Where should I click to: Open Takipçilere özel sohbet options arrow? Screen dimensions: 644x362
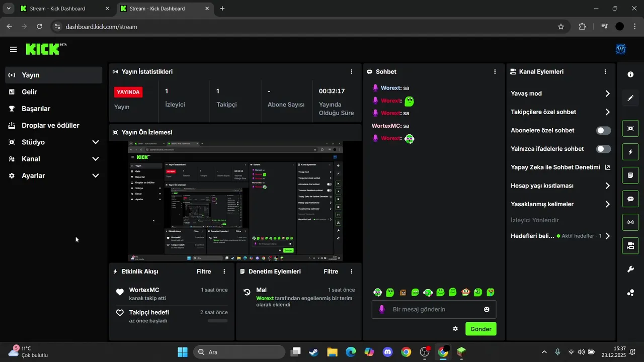(607, 112)
